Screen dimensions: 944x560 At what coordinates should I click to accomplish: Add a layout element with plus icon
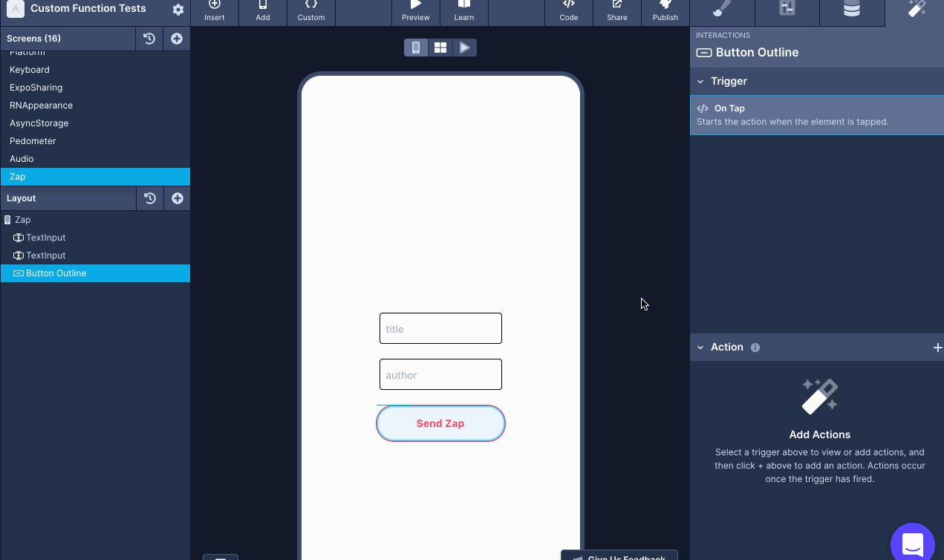tap(178, 198)
